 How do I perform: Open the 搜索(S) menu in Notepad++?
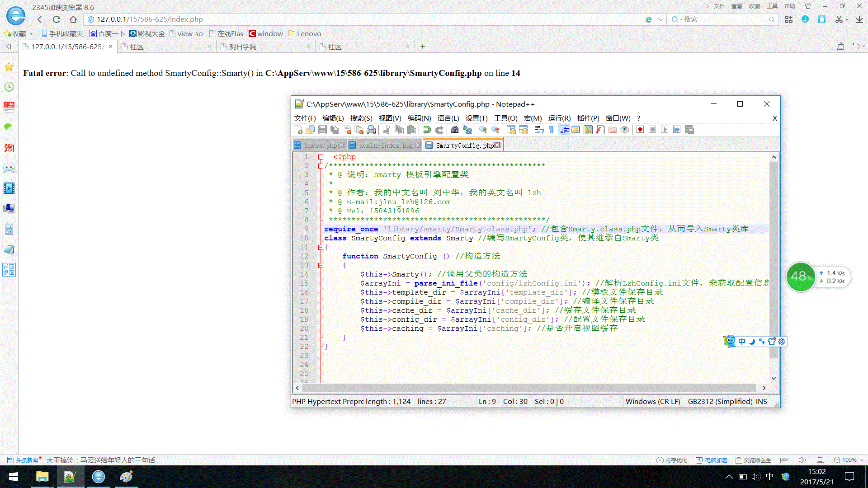pos(361,118)
